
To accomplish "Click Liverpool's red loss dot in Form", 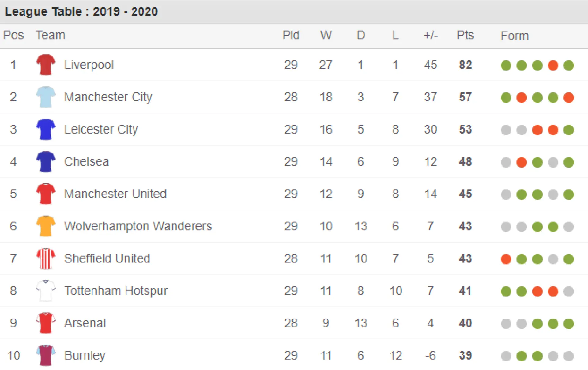I will pos(553,65).
